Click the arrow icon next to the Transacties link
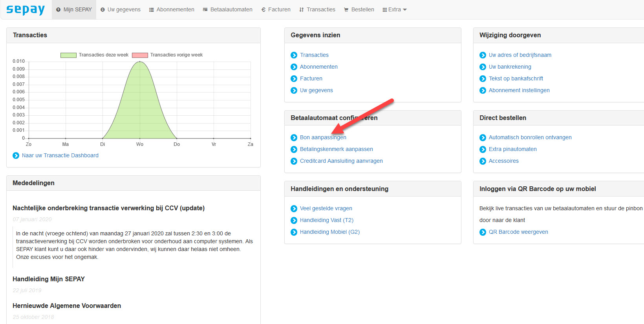The height and width of the screenshot is (324, 644). click(294, 55)
